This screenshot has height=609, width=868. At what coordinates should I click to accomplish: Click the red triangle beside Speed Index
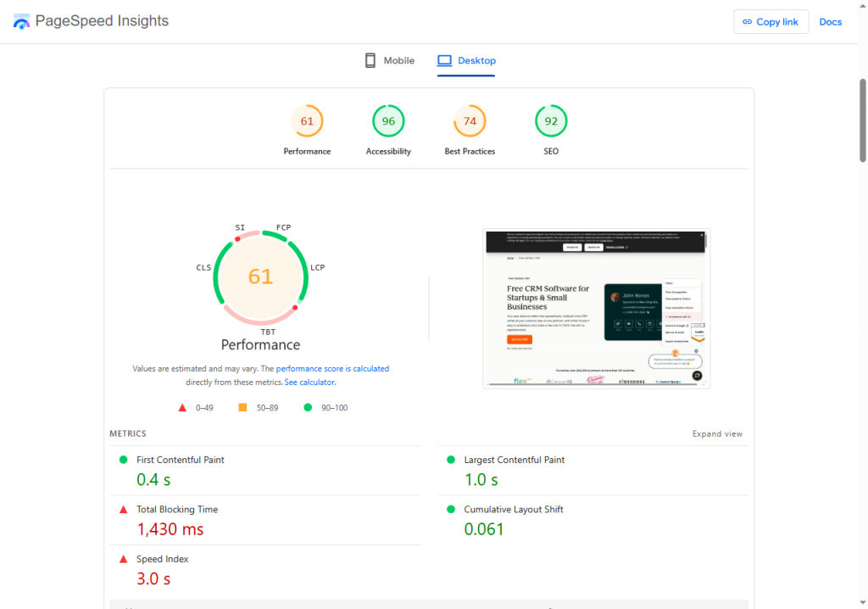coord(123,559)
